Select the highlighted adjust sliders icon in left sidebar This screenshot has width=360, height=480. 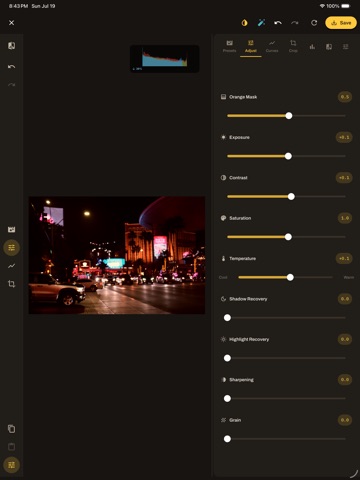tap(11, 248)
